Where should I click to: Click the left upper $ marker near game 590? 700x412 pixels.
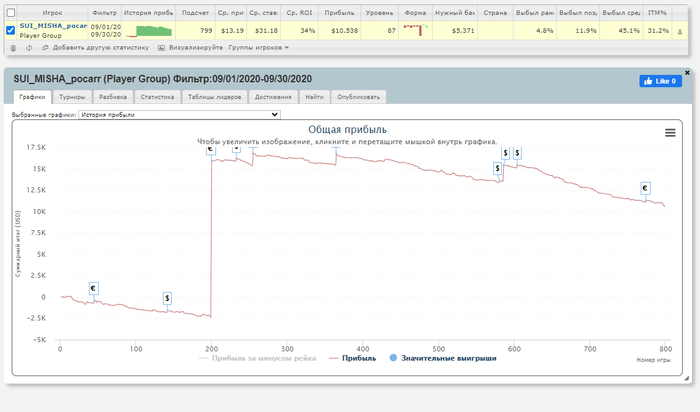point(505,153)
